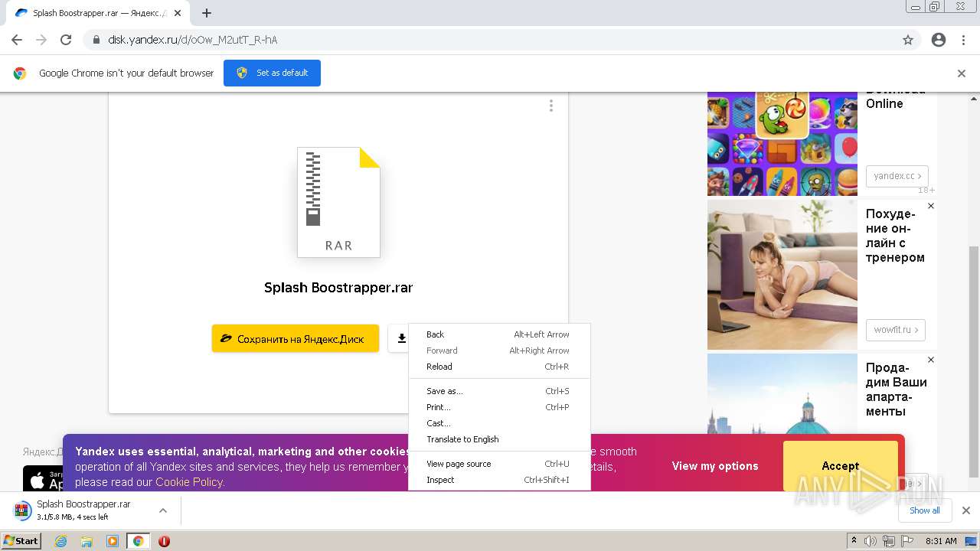Click the download arrow button

400,338
